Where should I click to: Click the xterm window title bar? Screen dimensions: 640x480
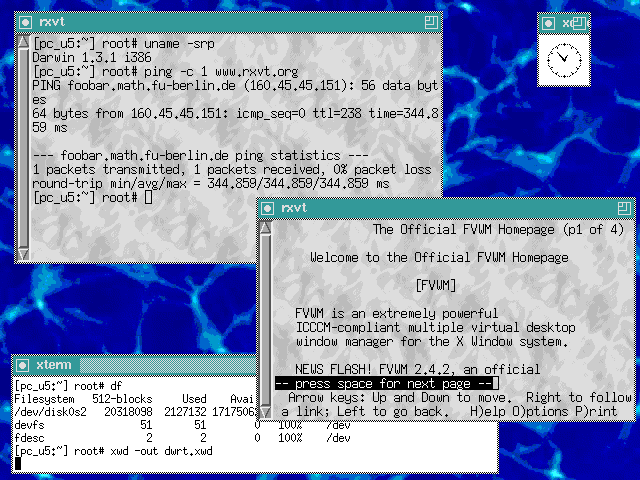tap(136, 365)
